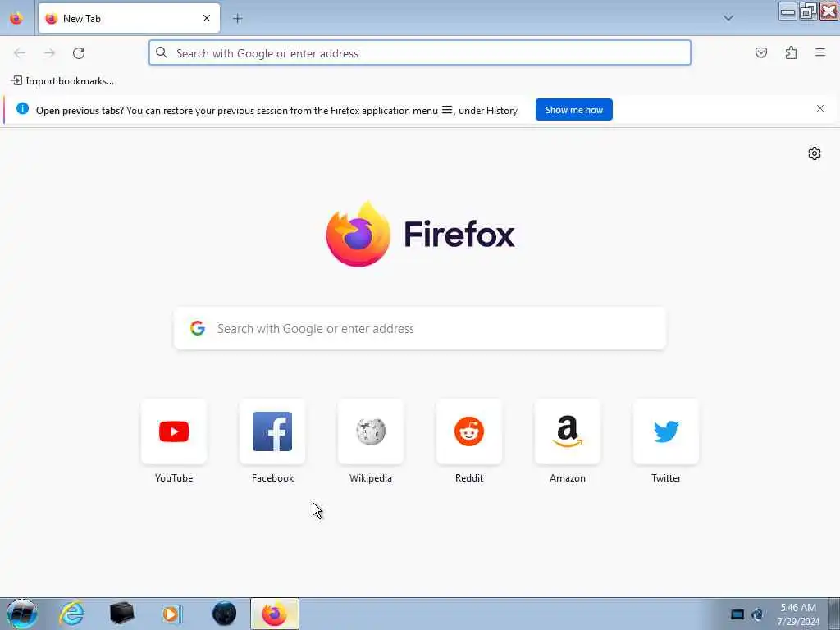Open the Facebook shortcut tile
The width and height of the screenshot is (840, 630).
(272, 431)
